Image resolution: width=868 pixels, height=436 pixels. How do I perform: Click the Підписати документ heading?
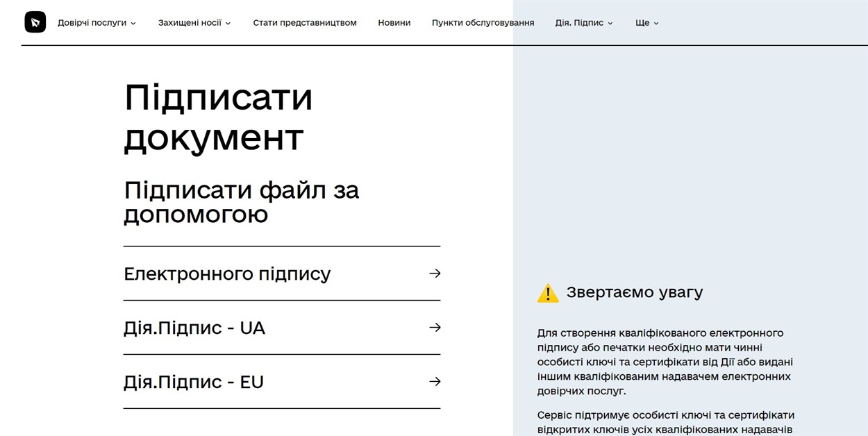tap(218, 117)
